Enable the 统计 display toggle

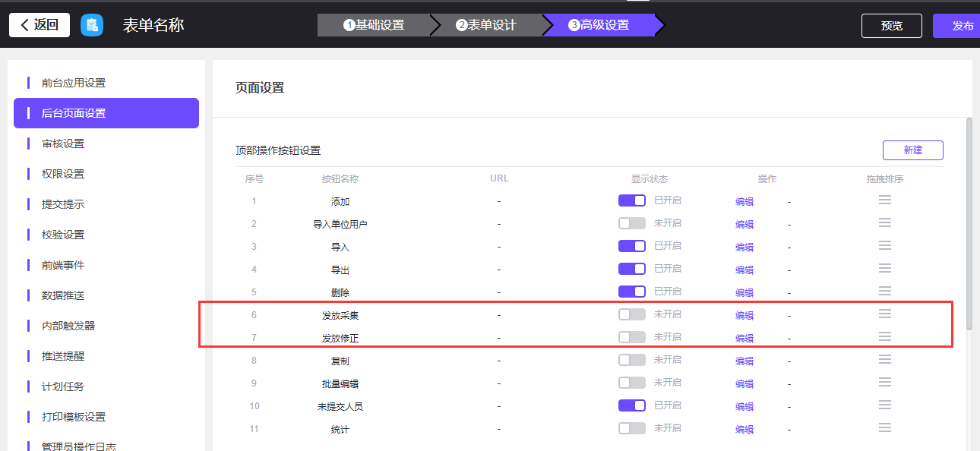click(632, 428)
